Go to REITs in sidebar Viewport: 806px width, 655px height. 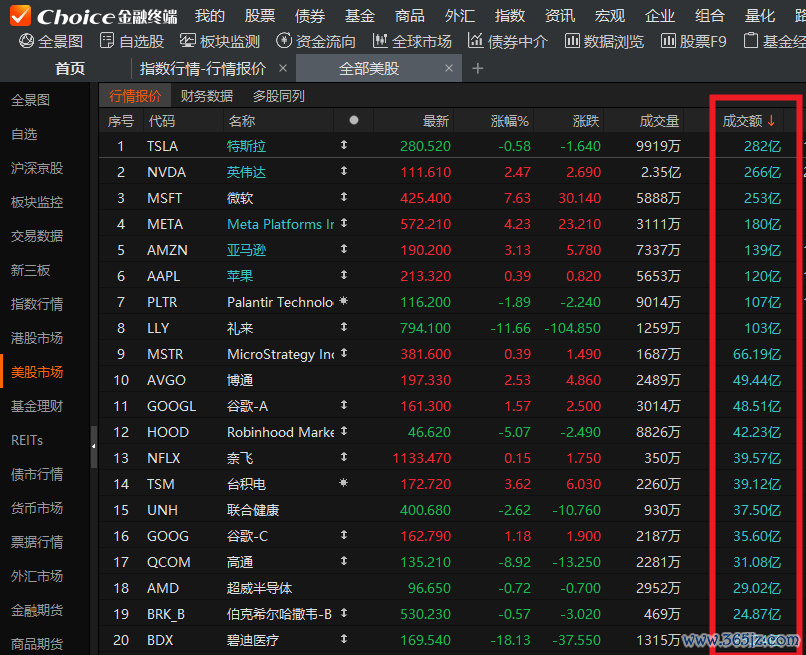pyautogui.click(x=27, y=440)
